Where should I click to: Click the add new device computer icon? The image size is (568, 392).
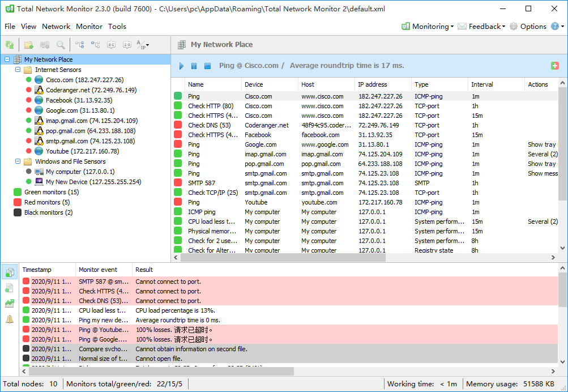(45, 45)
